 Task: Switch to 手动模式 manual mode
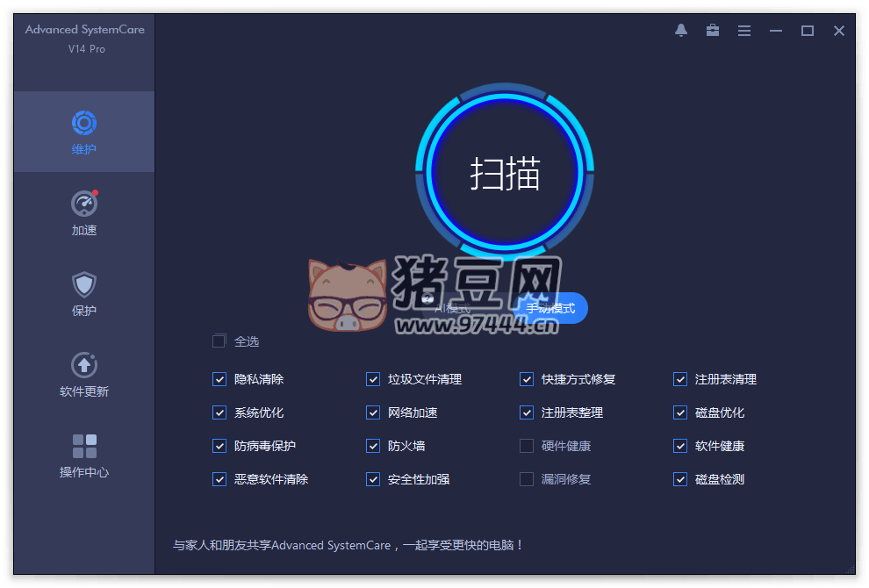coord(550,308)
